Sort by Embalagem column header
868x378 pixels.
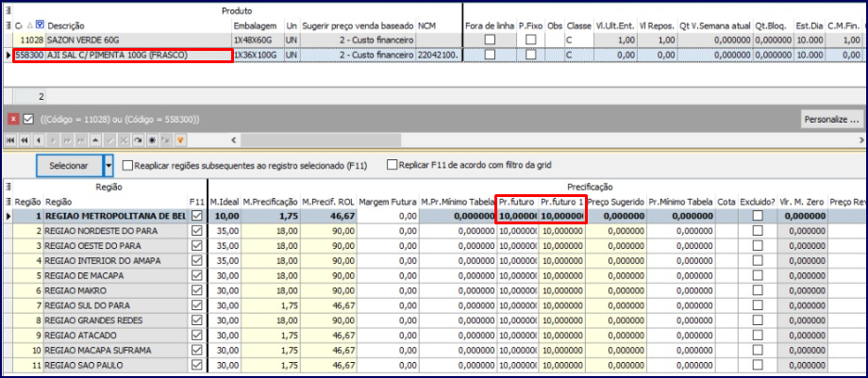click(258, 25)
